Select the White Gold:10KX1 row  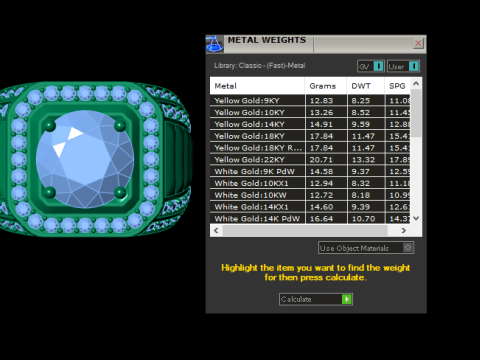tap(310, 183)
